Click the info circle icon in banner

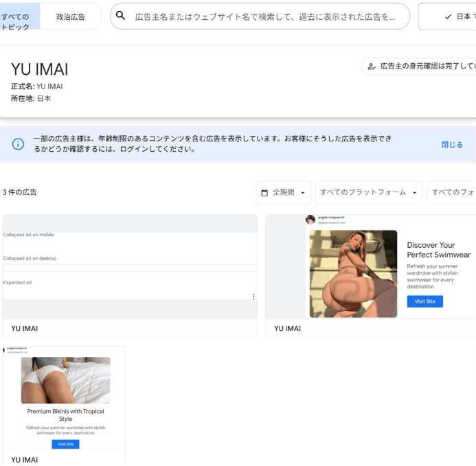18,144
